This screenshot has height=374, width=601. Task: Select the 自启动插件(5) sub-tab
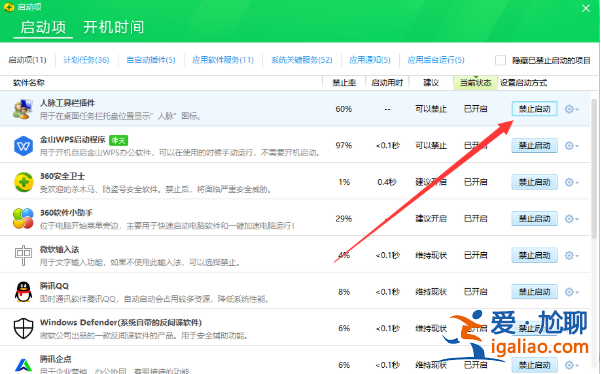(151, 60)
